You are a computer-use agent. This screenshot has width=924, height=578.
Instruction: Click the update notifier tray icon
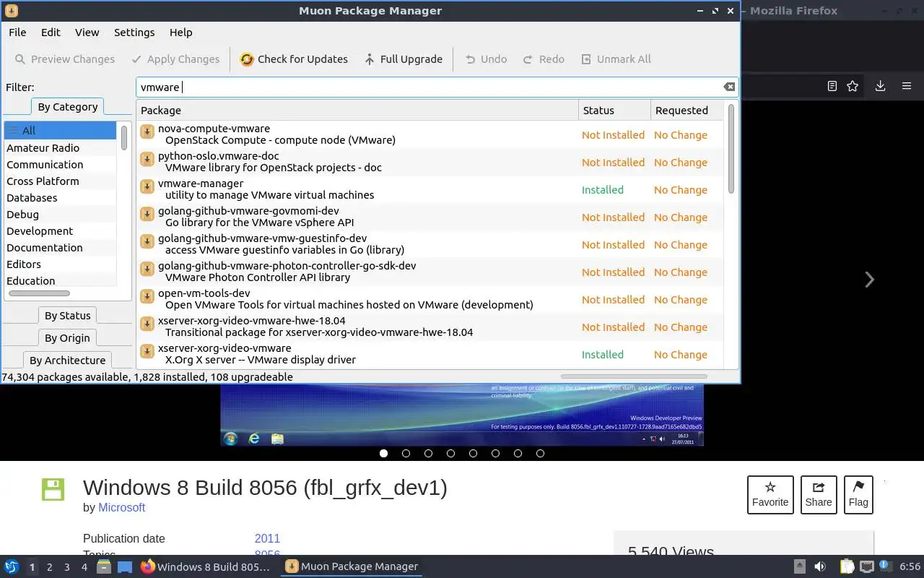884,566
